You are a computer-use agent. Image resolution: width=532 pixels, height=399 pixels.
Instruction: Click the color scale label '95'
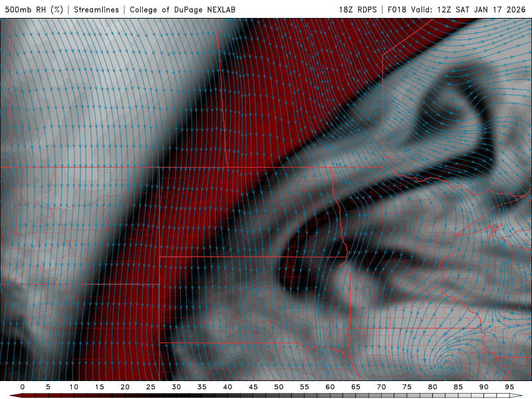point(509,387)
